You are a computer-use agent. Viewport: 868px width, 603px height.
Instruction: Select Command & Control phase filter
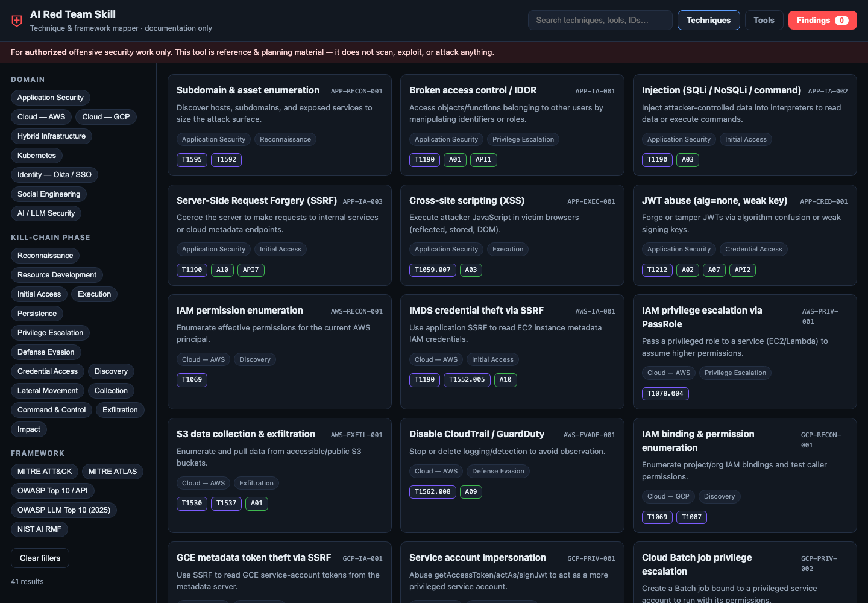[51, 410]
